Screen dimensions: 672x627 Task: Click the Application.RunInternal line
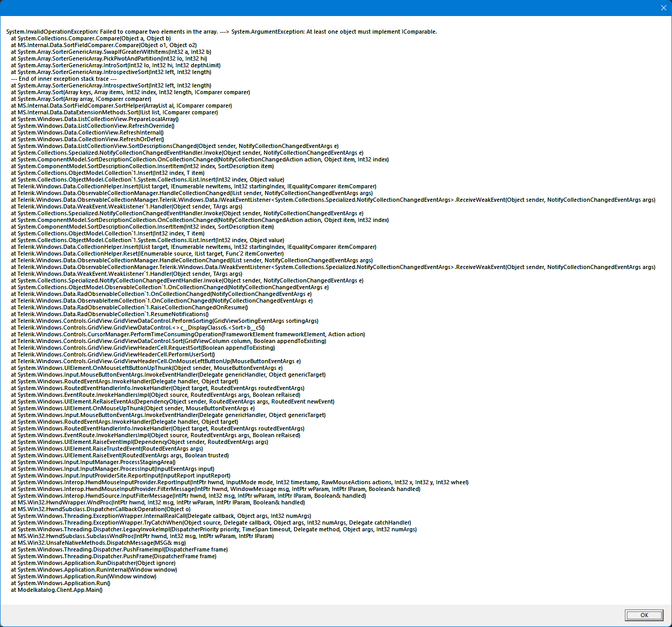94,570
